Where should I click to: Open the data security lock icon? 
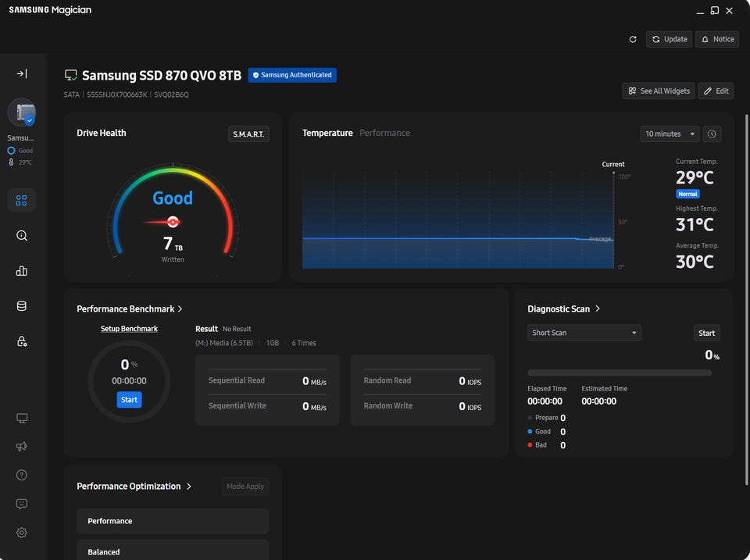pos(22,341)
